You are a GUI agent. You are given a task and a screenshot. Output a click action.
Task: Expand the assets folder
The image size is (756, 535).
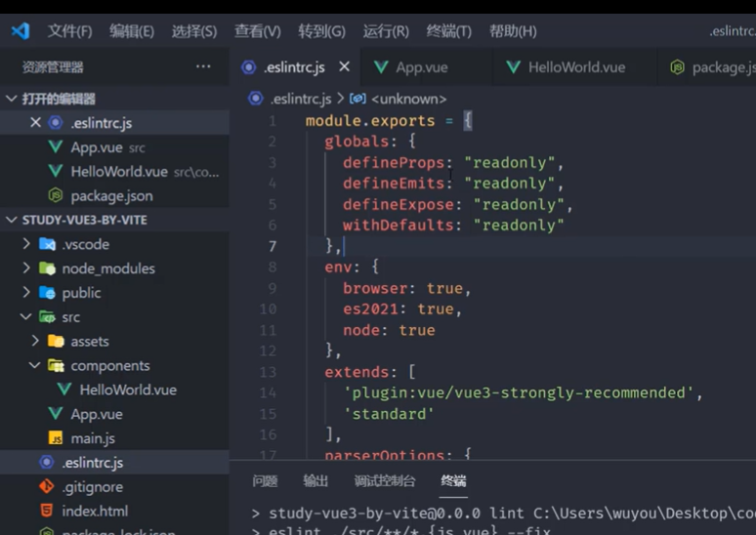35,341
